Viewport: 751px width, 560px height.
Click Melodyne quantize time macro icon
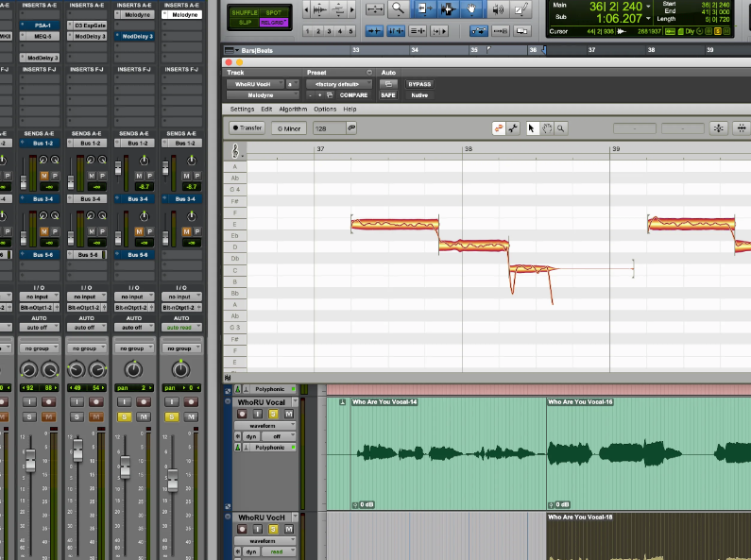coord(742,128)
